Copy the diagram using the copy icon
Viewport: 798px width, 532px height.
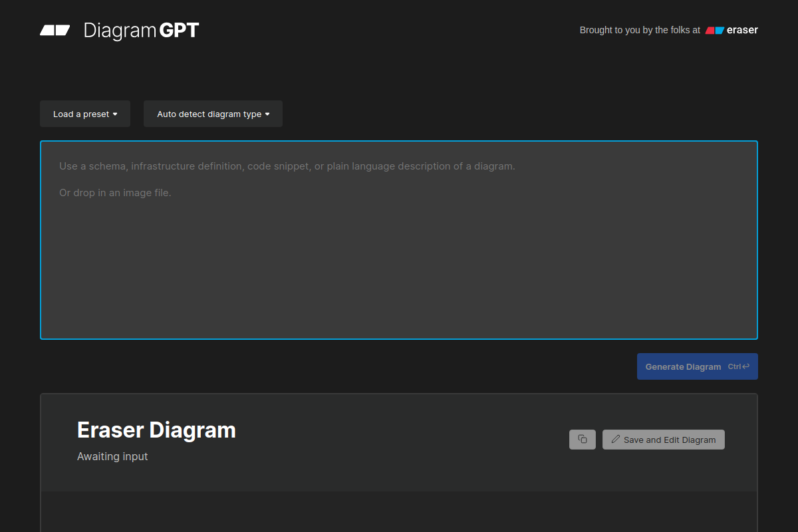click(583, 440)
